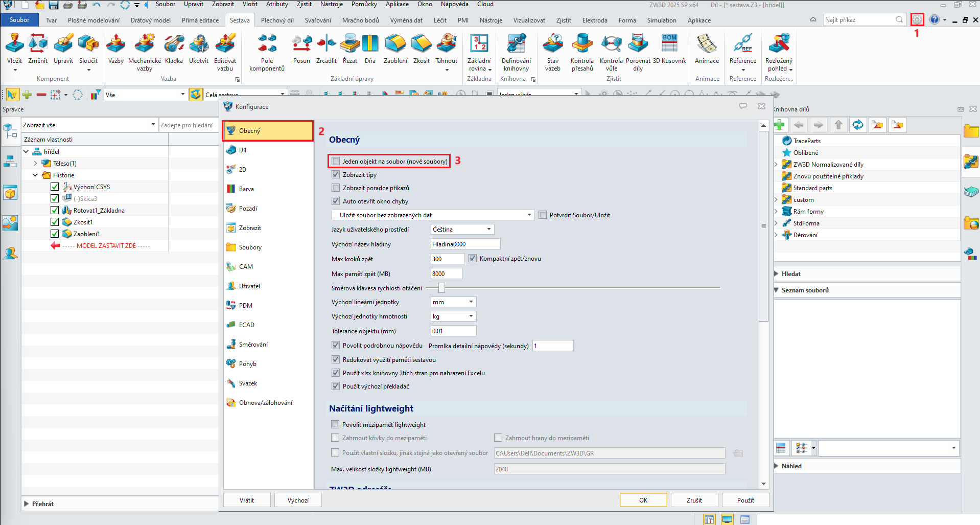Open the Soubor tab in the ribbon
The height and width of the screenshot is (525, 980).
[x=19, y=20]
